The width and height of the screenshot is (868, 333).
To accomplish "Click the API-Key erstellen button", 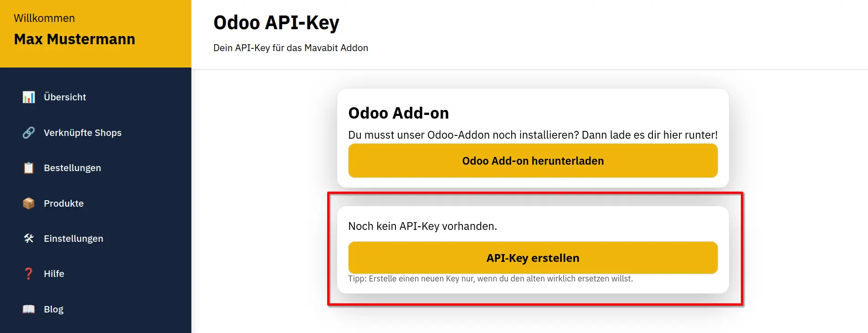I will tap(532, 258).
